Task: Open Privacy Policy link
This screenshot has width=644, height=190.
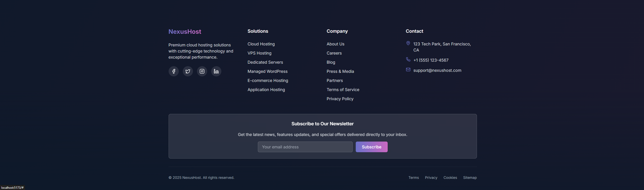Action: tap(340, 99)
